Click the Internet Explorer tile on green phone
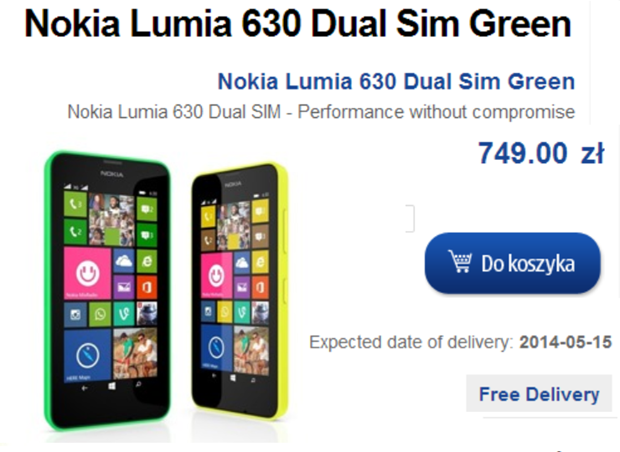620x452 pixels. (147, 261)
